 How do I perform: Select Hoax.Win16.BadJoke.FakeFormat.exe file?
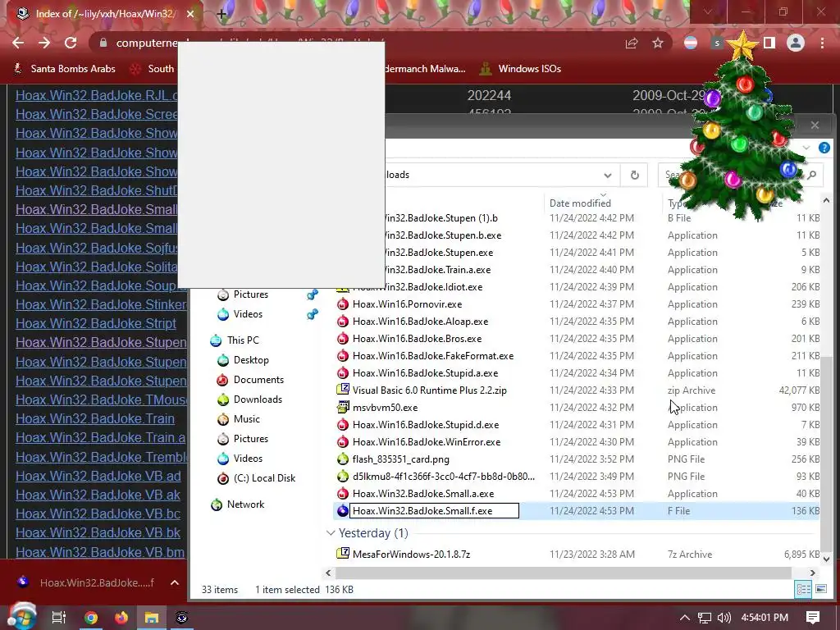[433, 356]
